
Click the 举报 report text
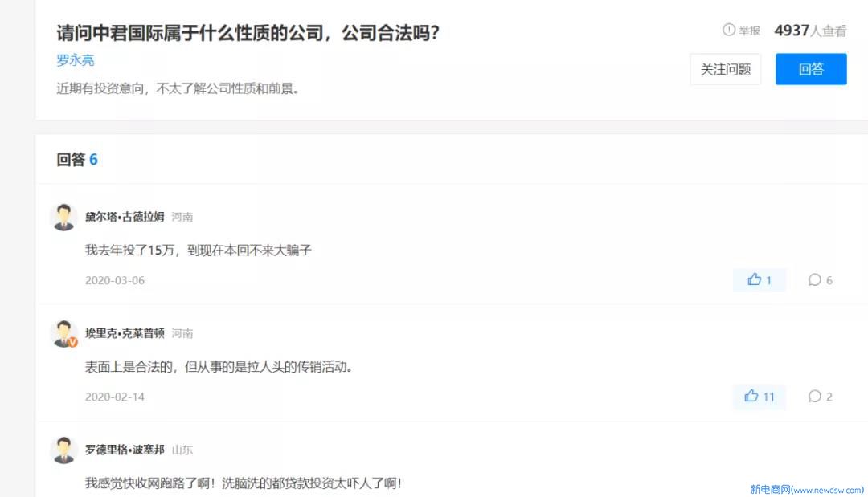(750, 31)
